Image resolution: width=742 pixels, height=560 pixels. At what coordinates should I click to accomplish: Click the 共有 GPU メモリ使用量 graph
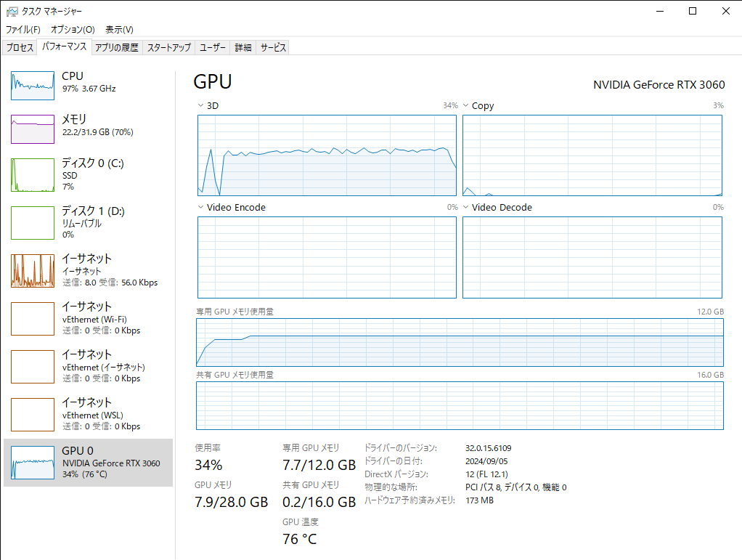click(x=460, y=406)
